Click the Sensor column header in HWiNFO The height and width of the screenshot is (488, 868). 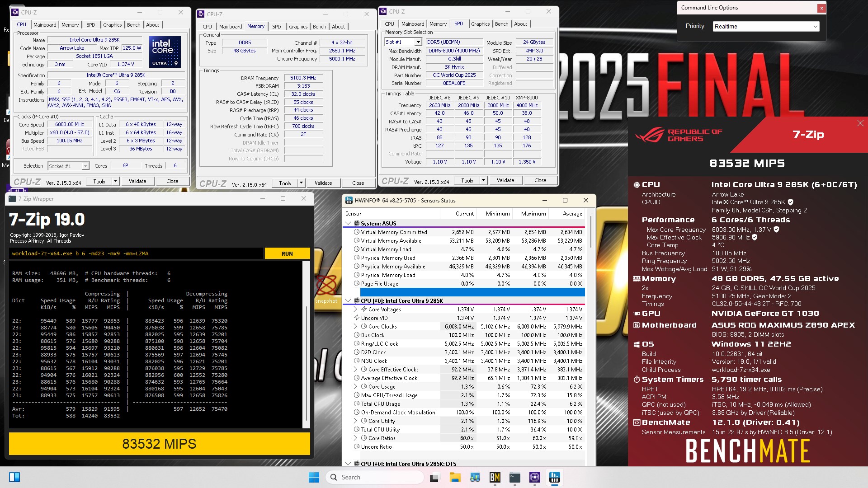tap(392, 214)
